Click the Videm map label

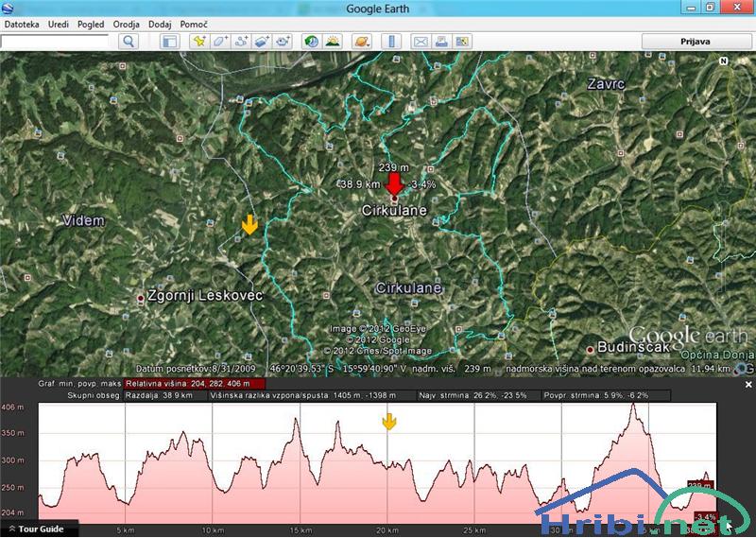point(83,220)
